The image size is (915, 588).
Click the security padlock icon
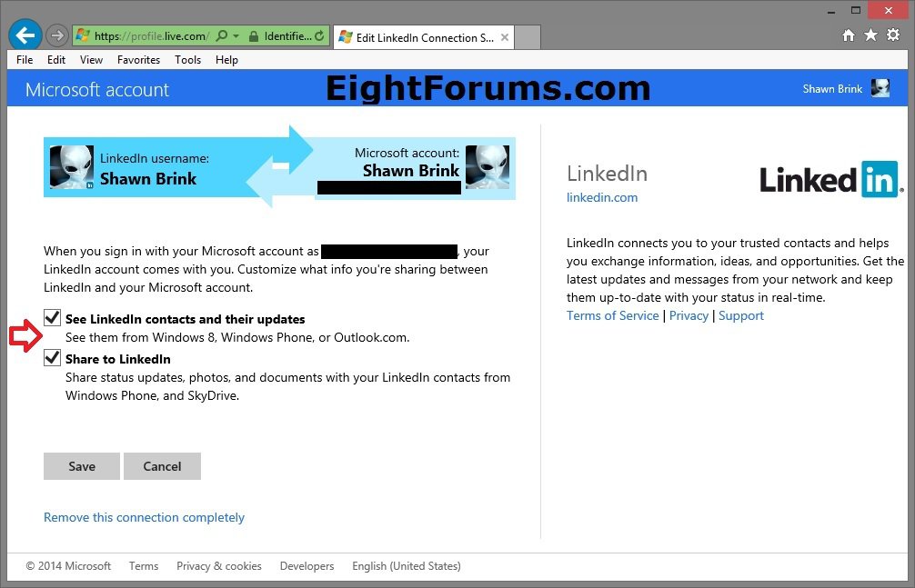click(x=253, y=36)
